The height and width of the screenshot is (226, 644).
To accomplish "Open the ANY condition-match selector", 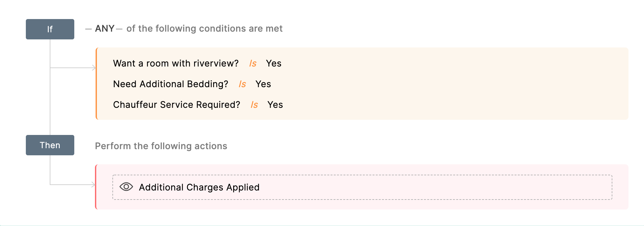I will (105, 29).
